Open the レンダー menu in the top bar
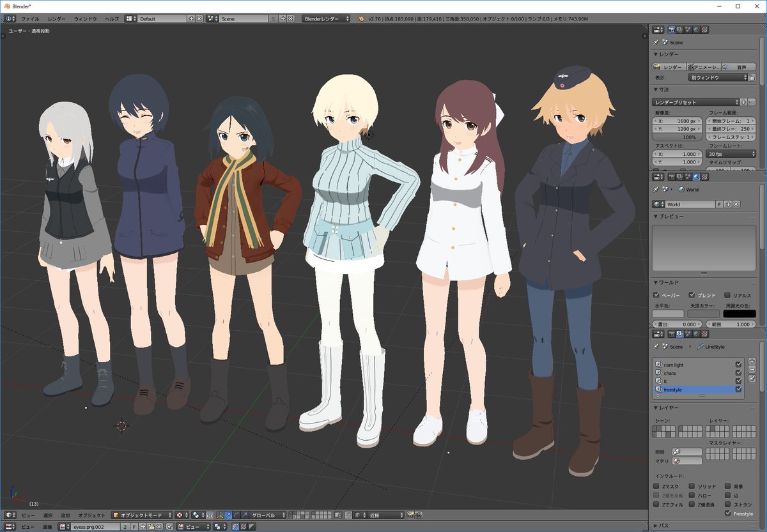 (56, 19)
